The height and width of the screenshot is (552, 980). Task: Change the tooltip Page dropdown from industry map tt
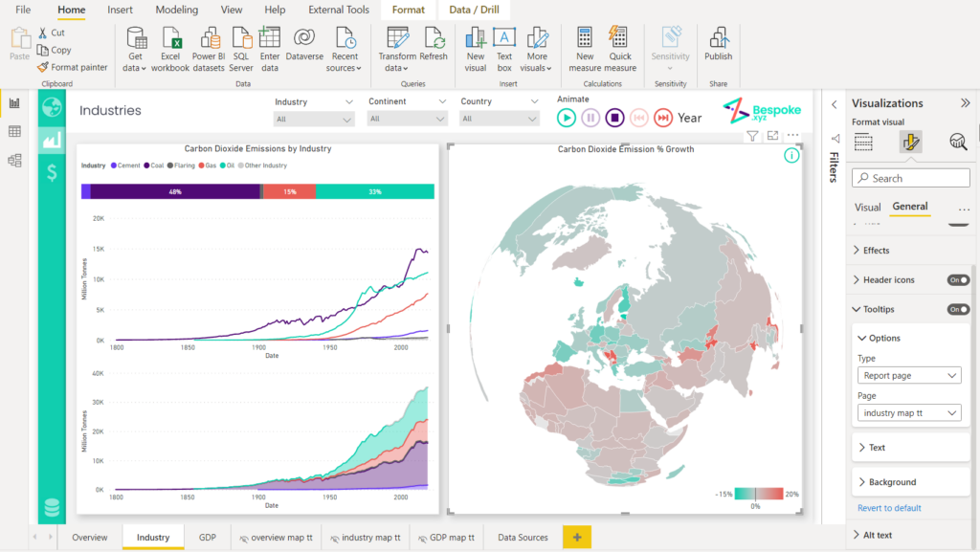(909, 413)
